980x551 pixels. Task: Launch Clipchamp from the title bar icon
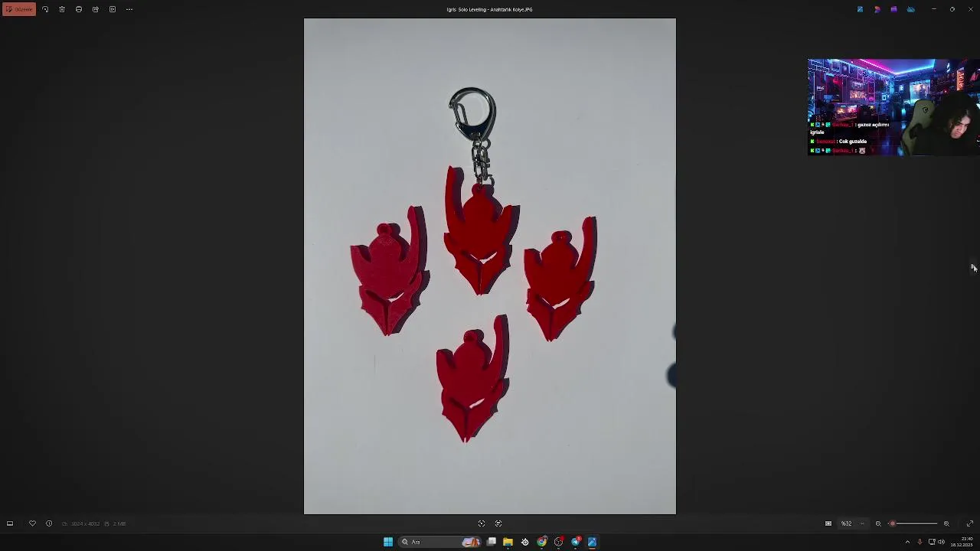pos(877,9)
